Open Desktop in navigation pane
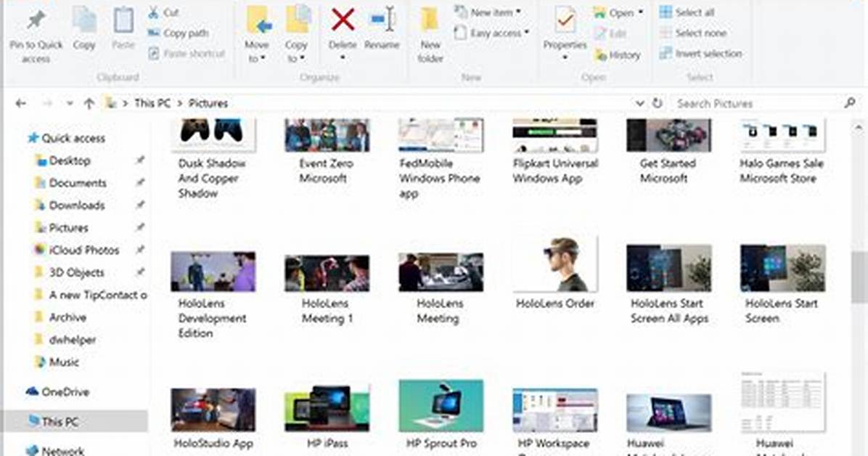This screenshot has width=868, height=456. click(x=62, y=160)
